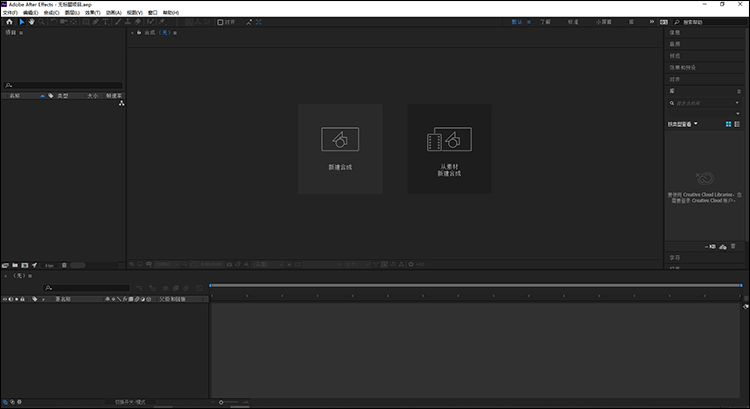Sort project items by 名称 column
The image size is (750, 409).
click(x=15, y=96)
